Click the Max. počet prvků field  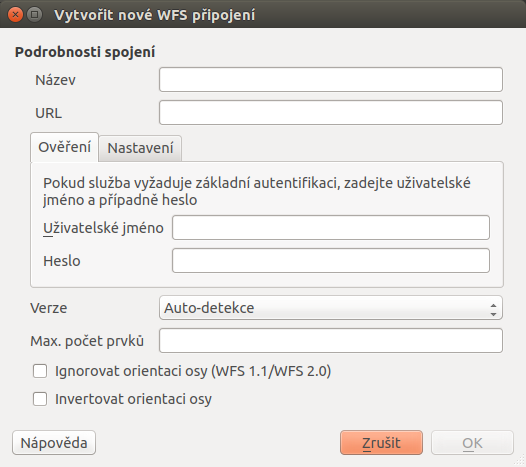click(331, 341)
